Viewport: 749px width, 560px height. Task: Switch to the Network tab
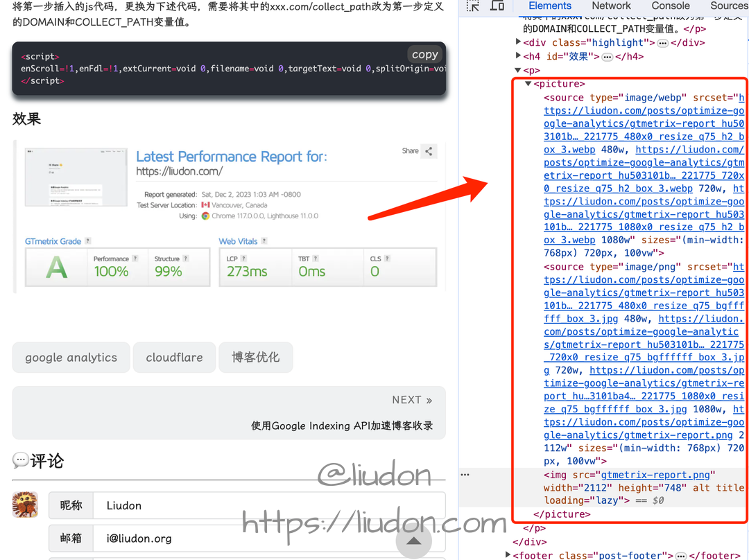coord(611,6)
